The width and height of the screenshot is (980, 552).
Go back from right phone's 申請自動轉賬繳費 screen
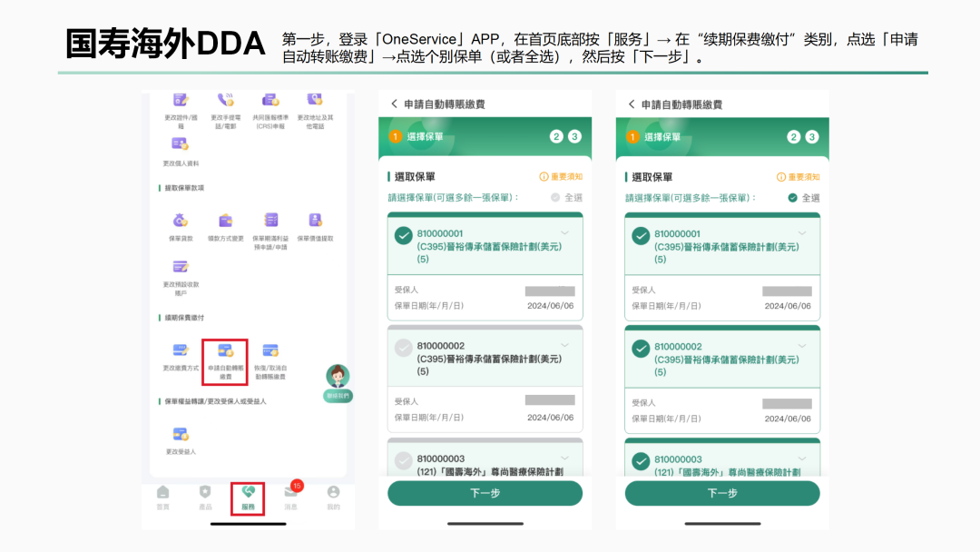pos(632,104)
